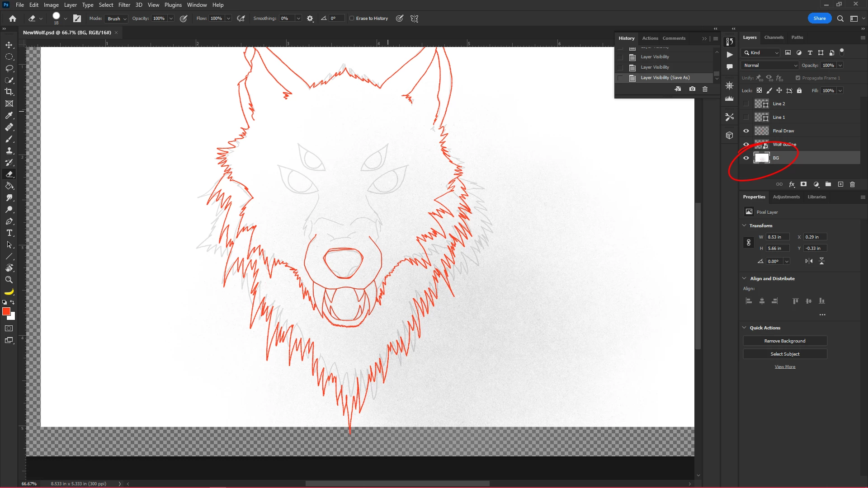Select the Horizontal Type tool

coord(9,233)
